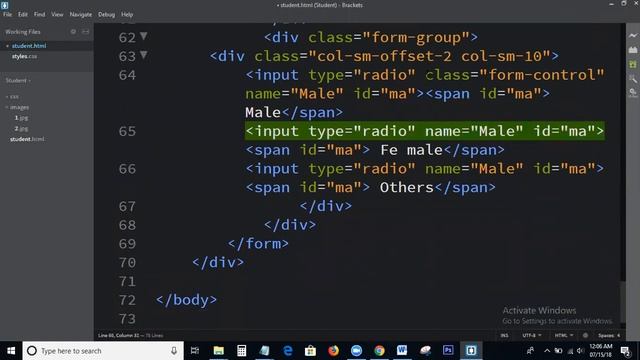This screenshot has height=360, width=640.
Task: Toggle INS insert mode in status bar
Action: (x=504, y=335)
